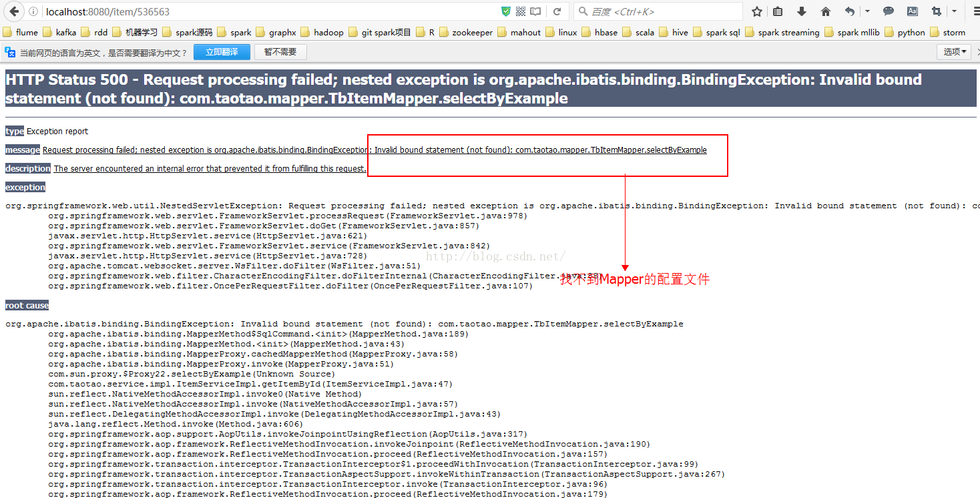Image resolution: width=980 pixels, height=498 pixels.
Task: Reload the page with the refresh icon
Action: pyautogui.click(x=557, y=11)
